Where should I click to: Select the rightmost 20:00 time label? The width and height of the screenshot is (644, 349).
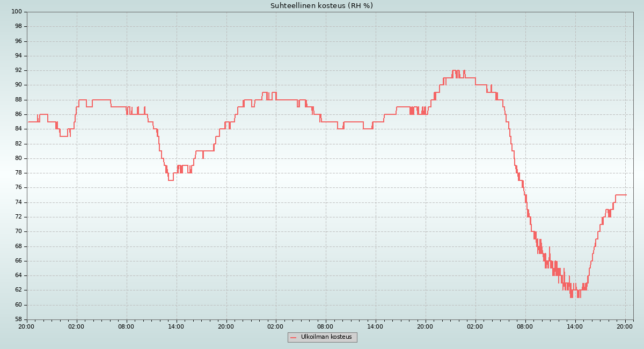tap(625, 326)
